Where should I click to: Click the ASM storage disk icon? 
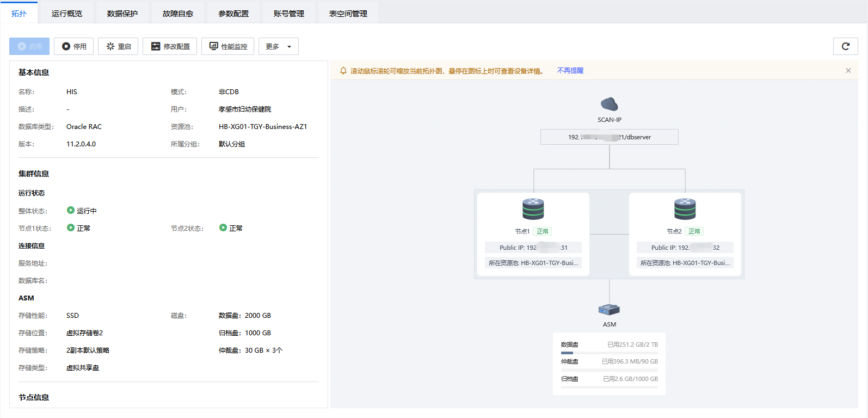pyautogui.click(x=609, y=310)
